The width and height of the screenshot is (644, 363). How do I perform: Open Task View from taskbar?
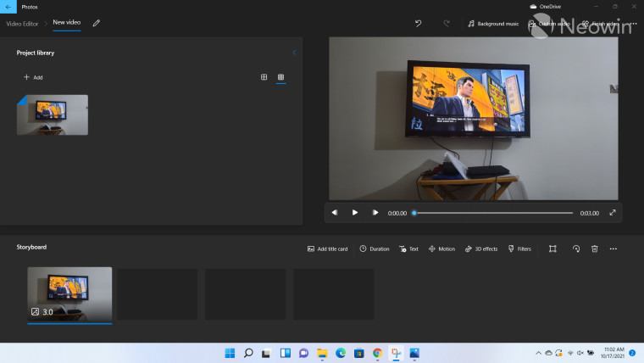coord(267,353)
